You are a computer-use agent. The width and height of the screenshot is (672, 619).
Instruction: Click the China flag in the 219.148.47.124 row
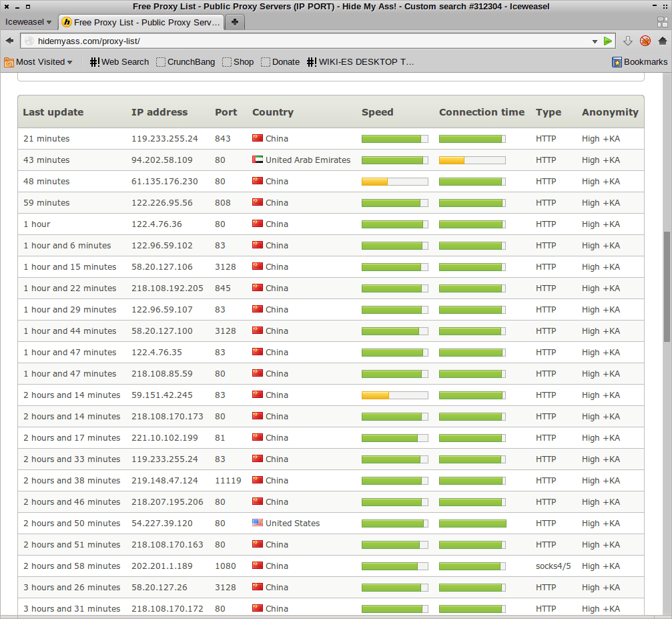pos(258,479)
